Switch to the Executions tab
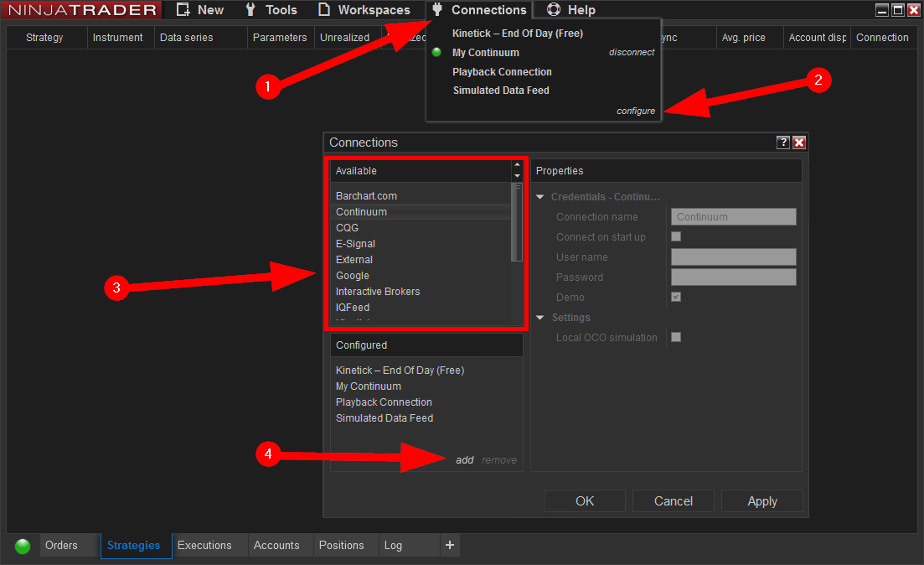The height and width of the screenshot is (565, 924). [x=204, y=545]
